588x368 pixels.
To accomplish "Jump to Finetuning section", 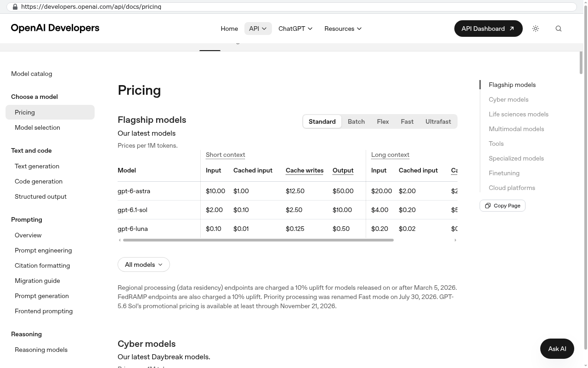I will pyautogui.click(x=504, y=173).
